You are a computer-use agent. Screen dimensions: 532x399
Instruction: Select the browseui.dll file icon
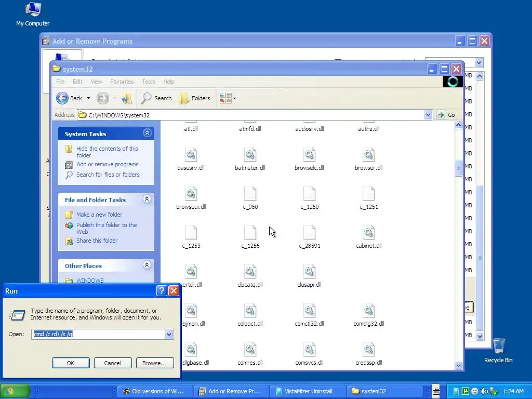coord(191,194)
